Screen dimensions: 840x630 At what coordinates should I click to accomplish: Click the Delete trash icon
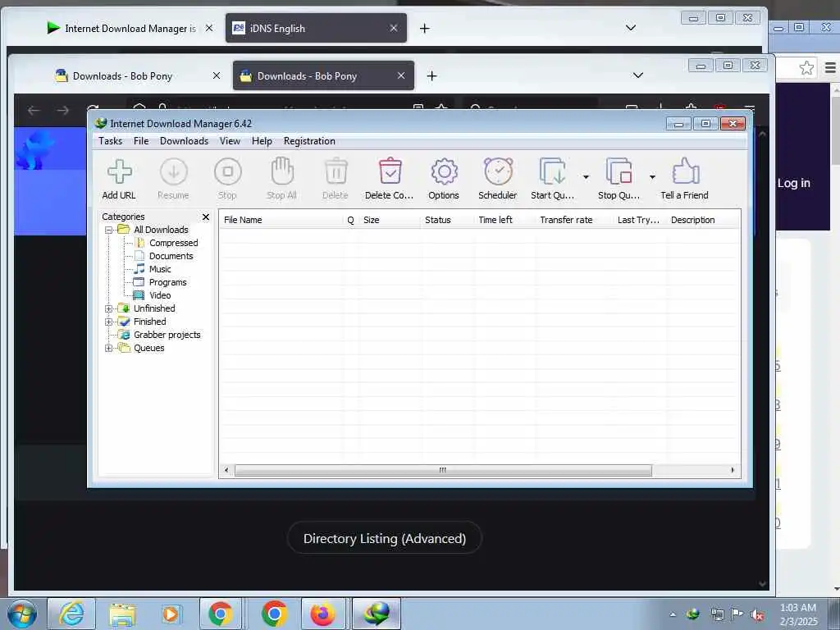pyautogui.click(x=336, y=172)
